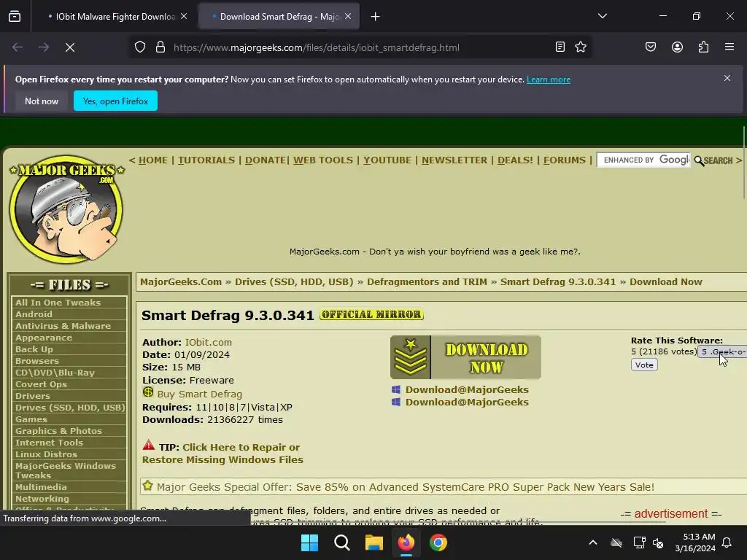
Task: Open the list all tabs dropdown
Action: tap(602, 16)
